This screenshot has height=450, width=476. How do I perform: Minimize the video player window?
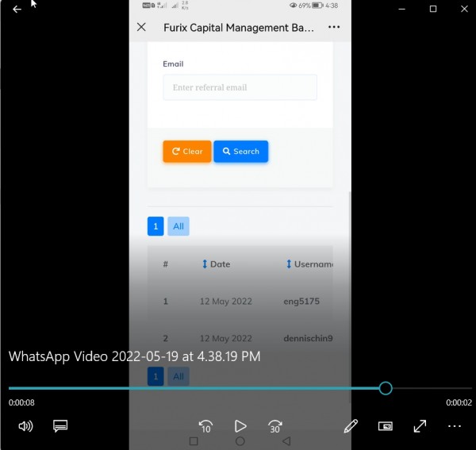coord(402,9)
